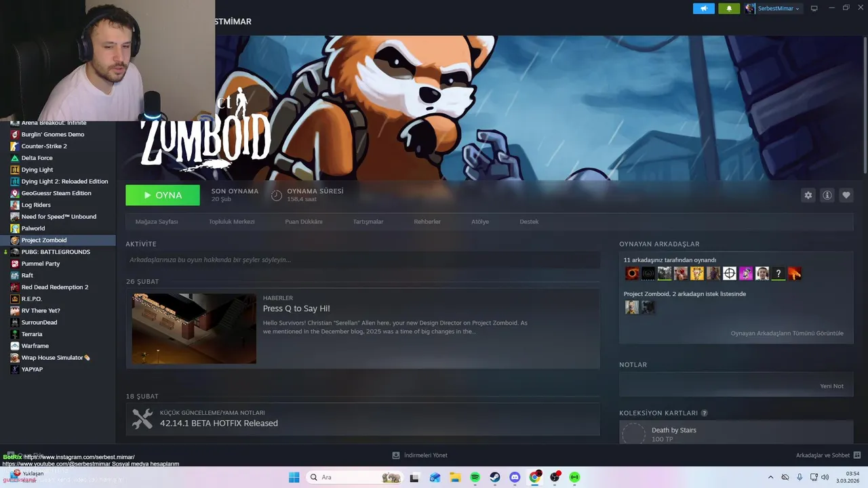Open the green notifications bell
Viewport: 868px width, 488px height.
[729, 8]
